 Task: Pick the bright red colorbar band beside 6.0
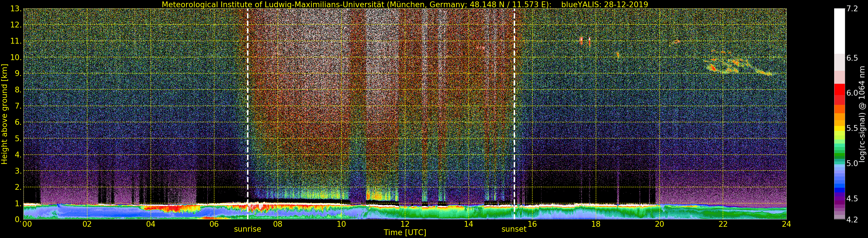[839, 90]
